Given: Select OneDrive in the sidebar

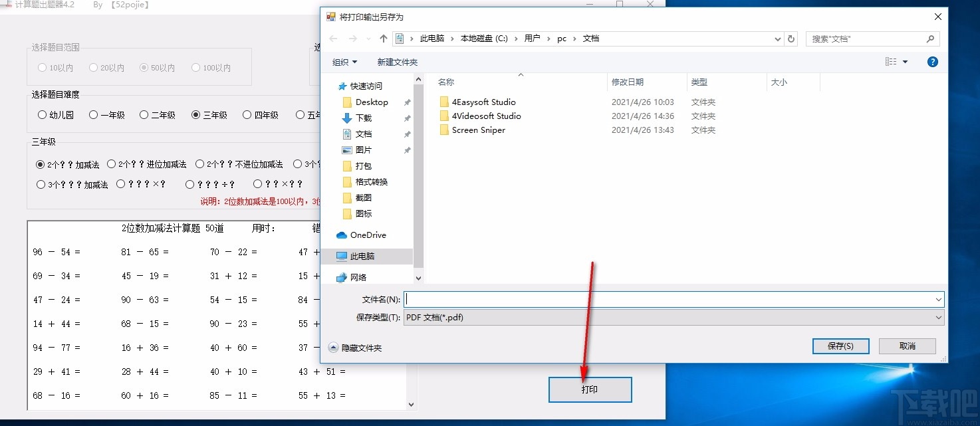Looking at the screenshot, I should click(367, 235).
